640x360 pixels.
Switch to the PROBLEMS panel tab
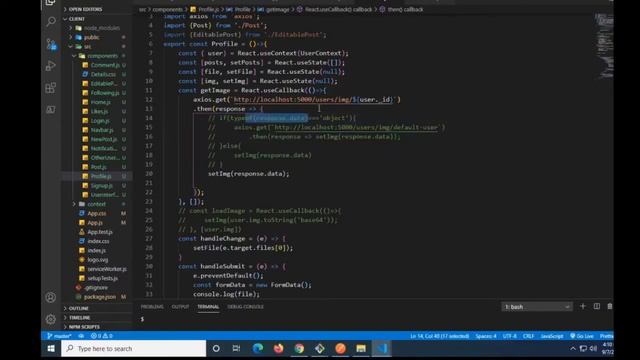pyautogui.click(x=152, y=307)
